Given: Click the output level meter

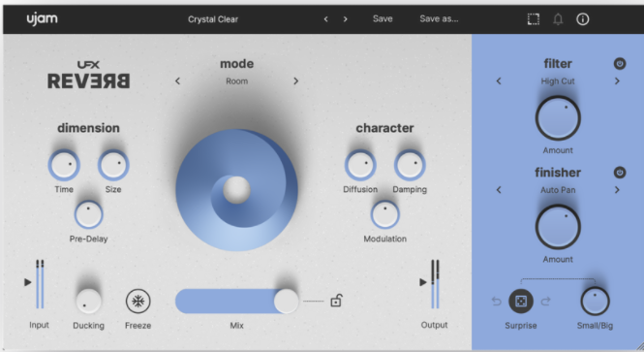Looking at the screenshot, I should click(435, 284).
